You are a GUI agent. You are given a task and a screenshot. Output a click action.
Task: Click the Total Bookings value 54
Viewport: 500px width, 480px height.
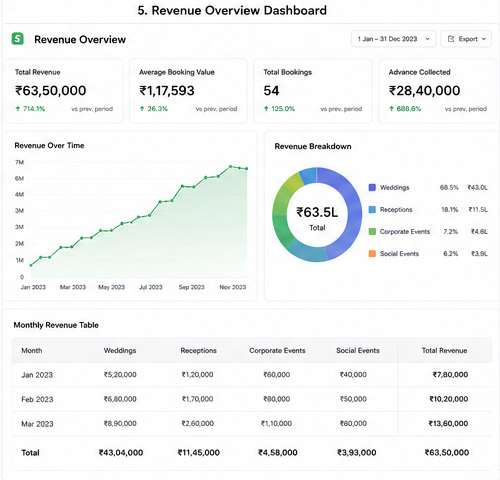271,91
